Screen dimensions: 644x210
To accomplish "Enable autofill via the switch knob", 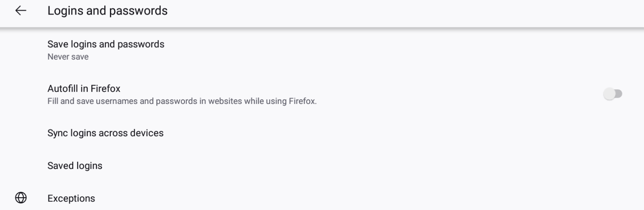I will (x=610, y=94).
